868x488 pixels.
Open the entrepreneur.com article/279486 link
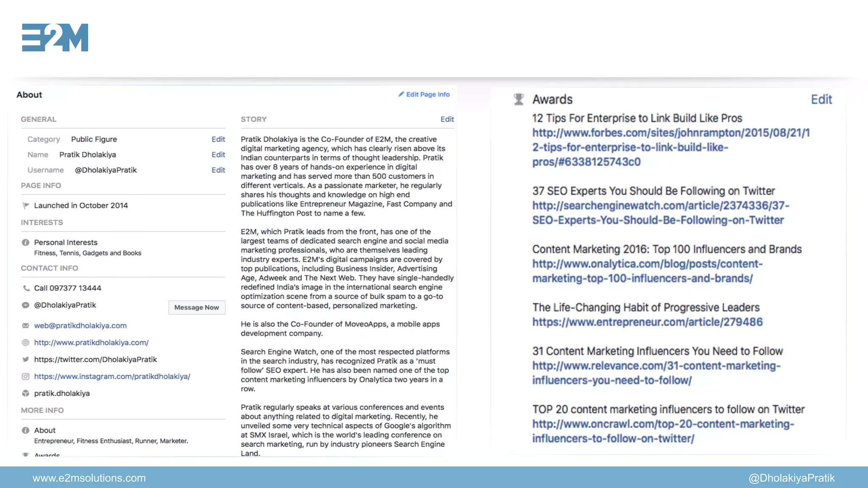coord(647,322)
